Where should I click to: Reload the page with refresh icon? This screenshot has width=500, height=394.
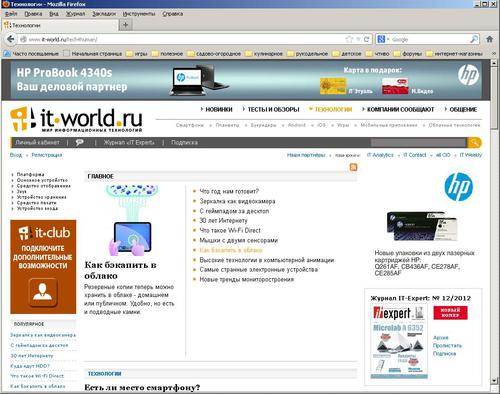pyautogui.click(x=367, y=39)
